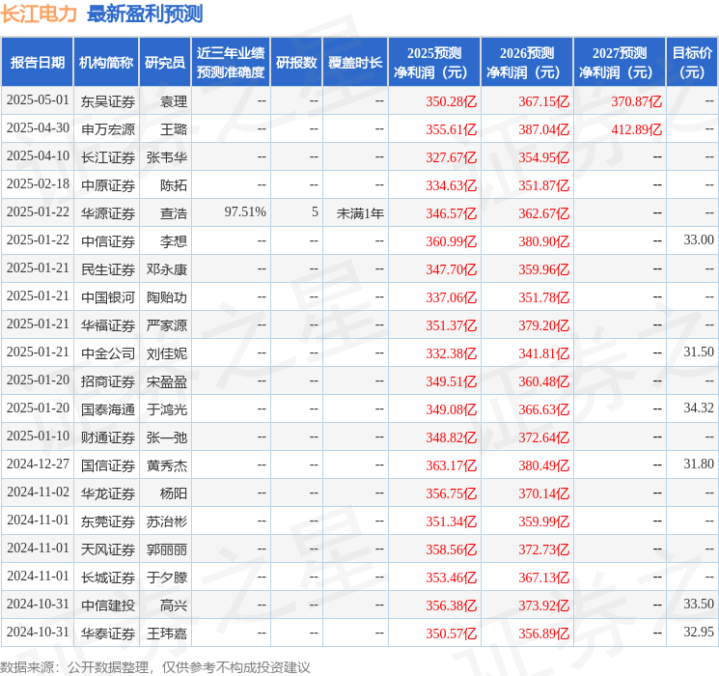Select the 华源证券 institution cell

(x=108, y=213)
